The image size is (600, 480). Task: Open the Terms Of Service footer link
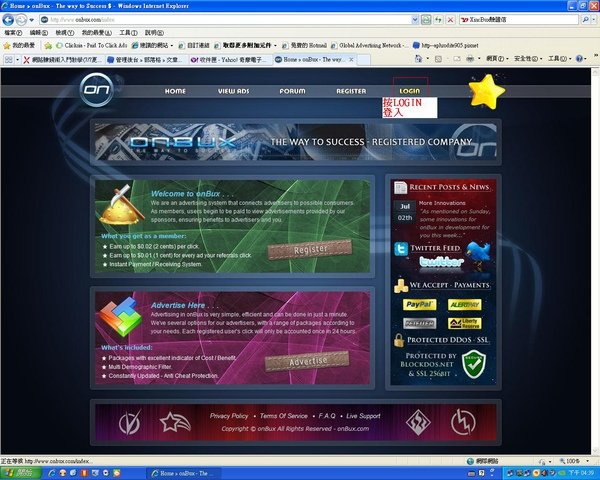pos(284,416)
